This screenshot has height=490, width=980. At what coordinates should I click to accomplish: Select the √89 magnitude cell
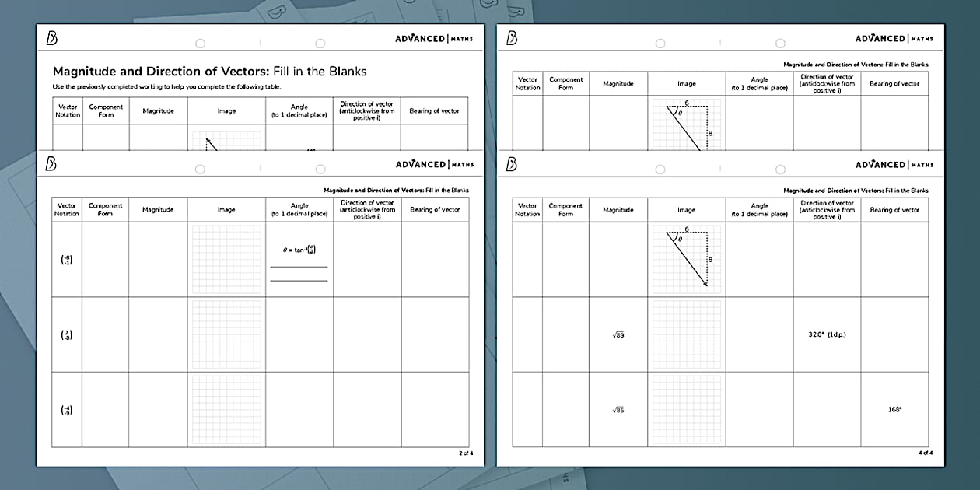pyautogui.click(x=618, y=335)
